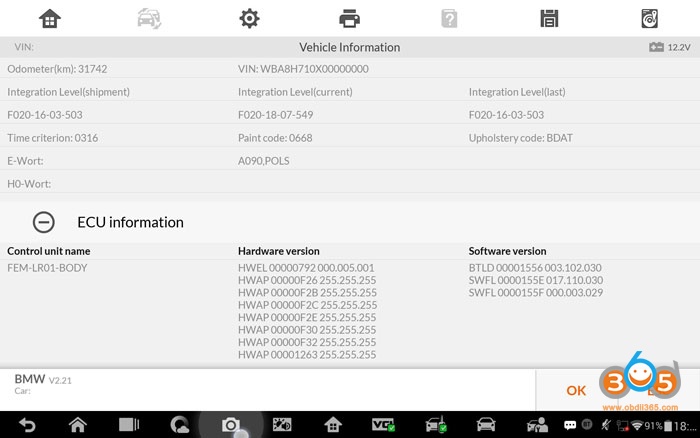Open the data logging icon at top right
The width and height of the screenshot is (700, 438).
649,19
